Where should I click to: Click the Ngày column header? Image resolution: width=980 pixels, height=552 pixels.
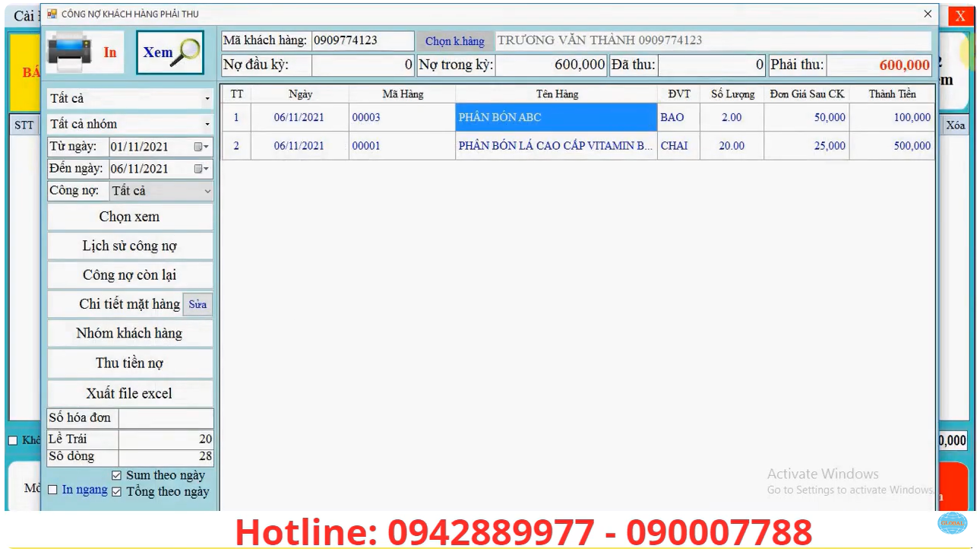(300, 94)
